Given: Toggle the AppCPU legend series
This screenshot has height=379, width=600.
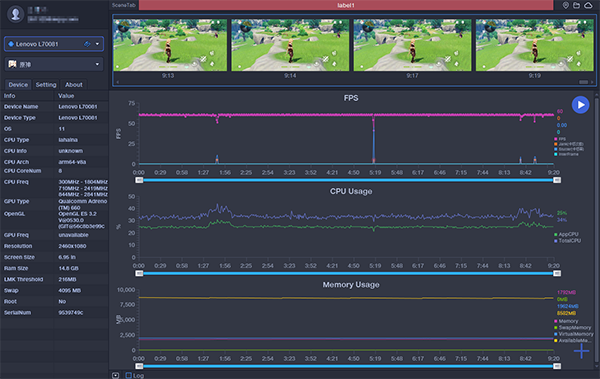Looking at the screenshot, I should [x=566, y=234].
